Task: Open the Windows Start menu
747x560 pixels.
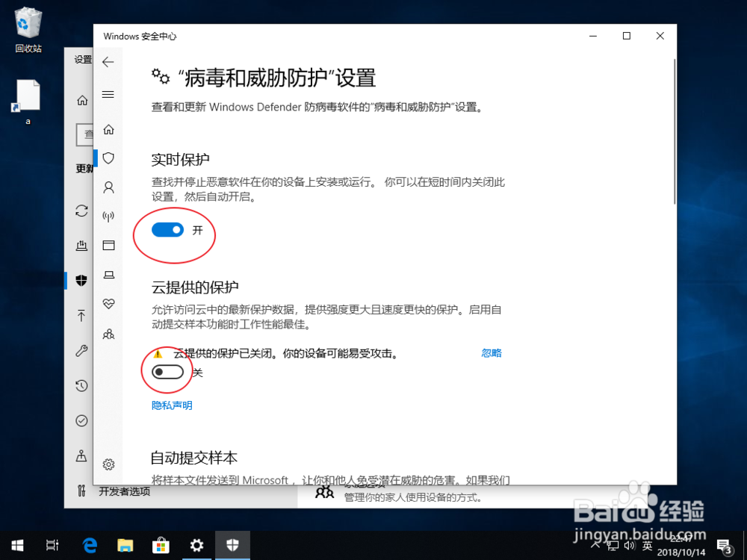Action: click(18, 545)
